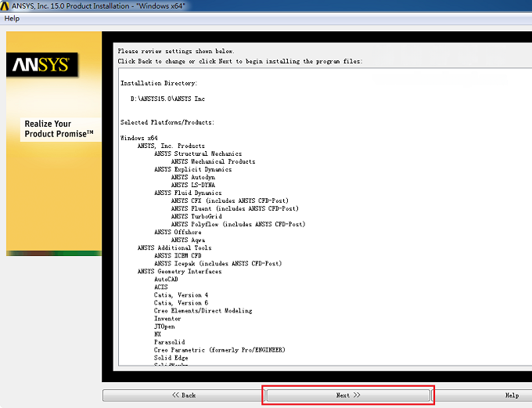Click the 'Inventor' entry
Screen dimensions: 532x408
click(167, 318)
